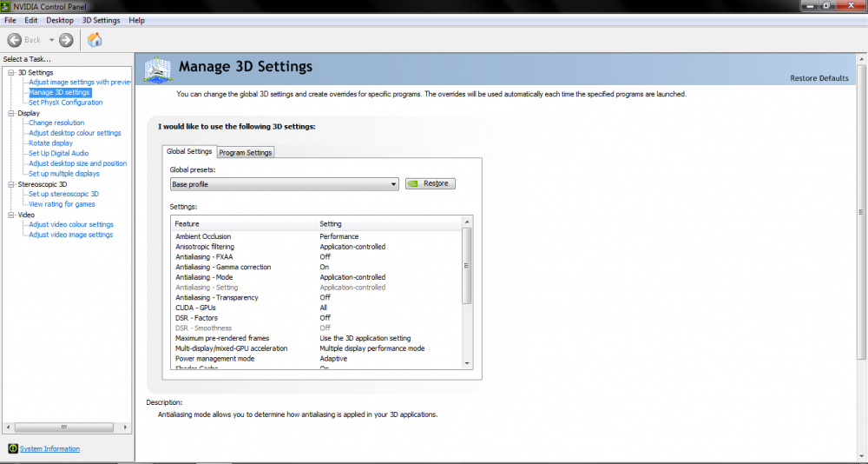Click Multiple display performance mode value

pyautogui.click(x=372, y=348)
